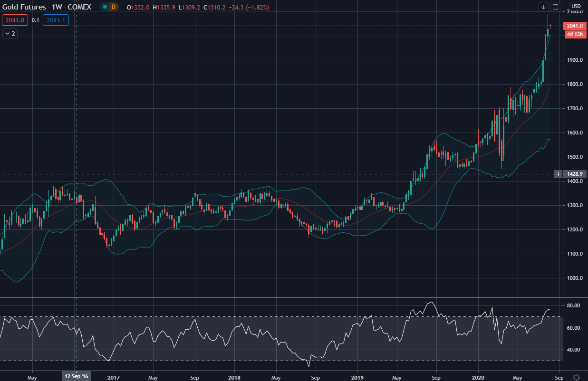Open the USD currency selector
The width and height of the screenshot is (588, 381).
(576, 7)
